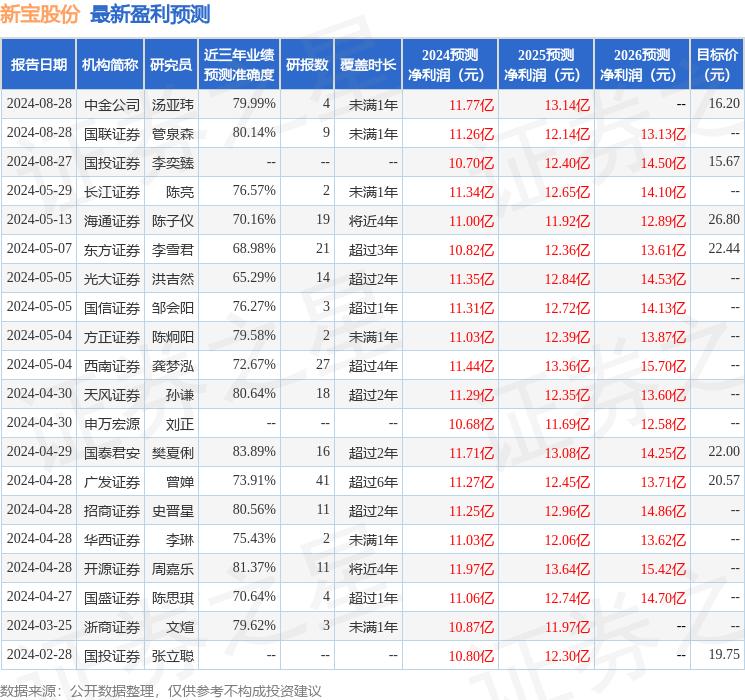Select the 报告日期 column header

[38, 64]
